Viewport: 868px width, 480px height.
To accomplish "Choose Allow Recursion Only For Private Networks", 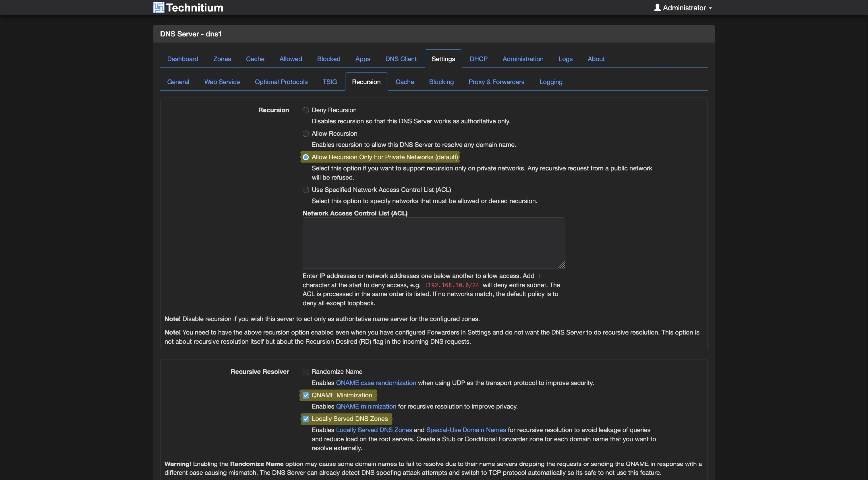I will tap(306, 157).
